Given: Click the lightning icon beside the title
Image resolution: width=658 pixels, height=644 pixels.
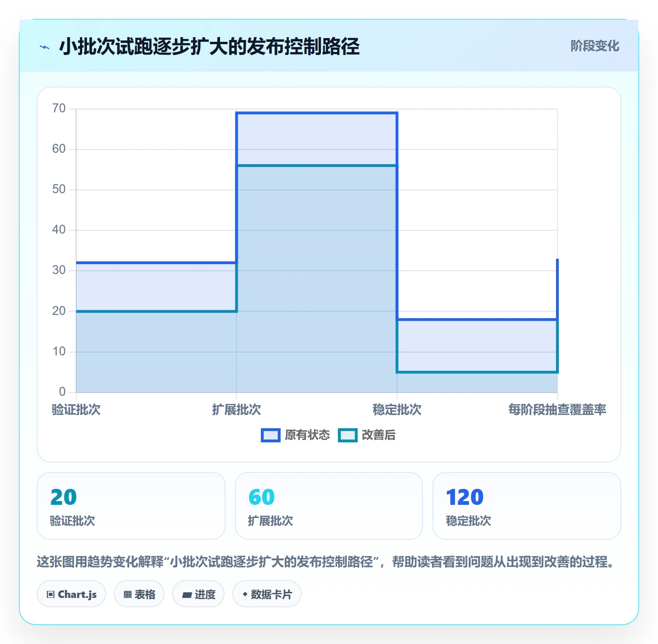Looking at the screenshot, I should pos(45,47).
